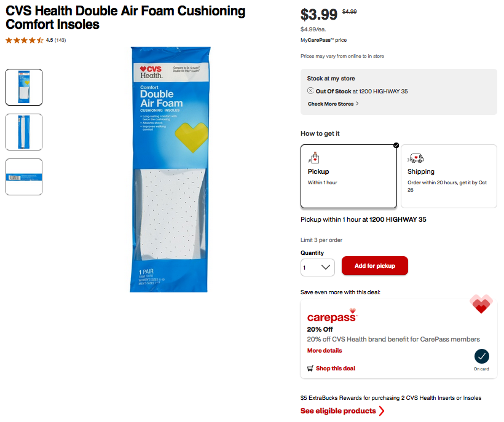Select the barcode thumbnail of the insoles
504x422 pixels.
coord(23,177)
